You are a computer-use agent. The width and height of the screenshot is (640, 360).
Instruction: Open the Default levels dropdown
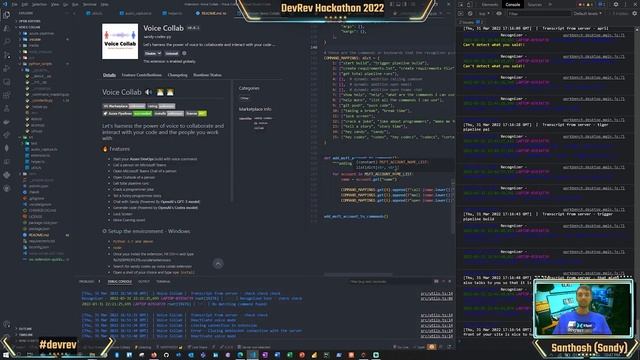(588, 13)
